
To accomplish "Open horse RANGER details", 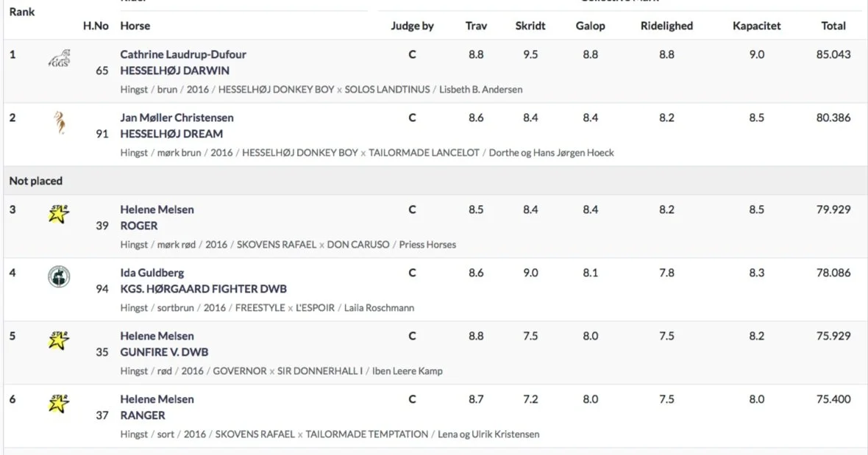I will [143, 415].
